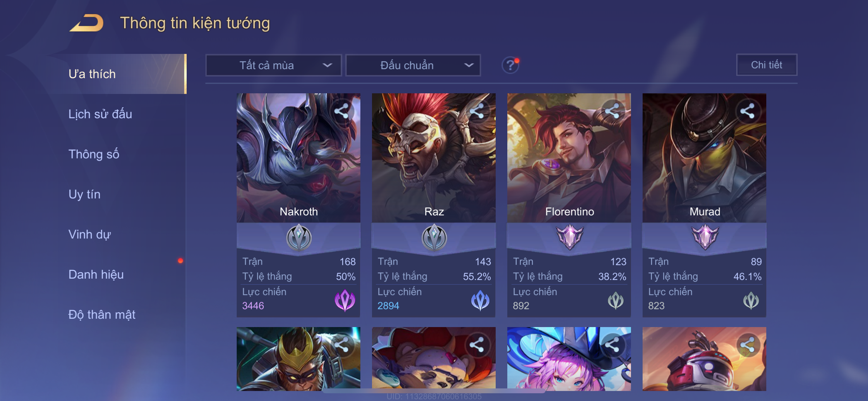Expand the Tất cả mùa dropdown
The height and width of the screenshot is (401, 868).
coord(274,65)
